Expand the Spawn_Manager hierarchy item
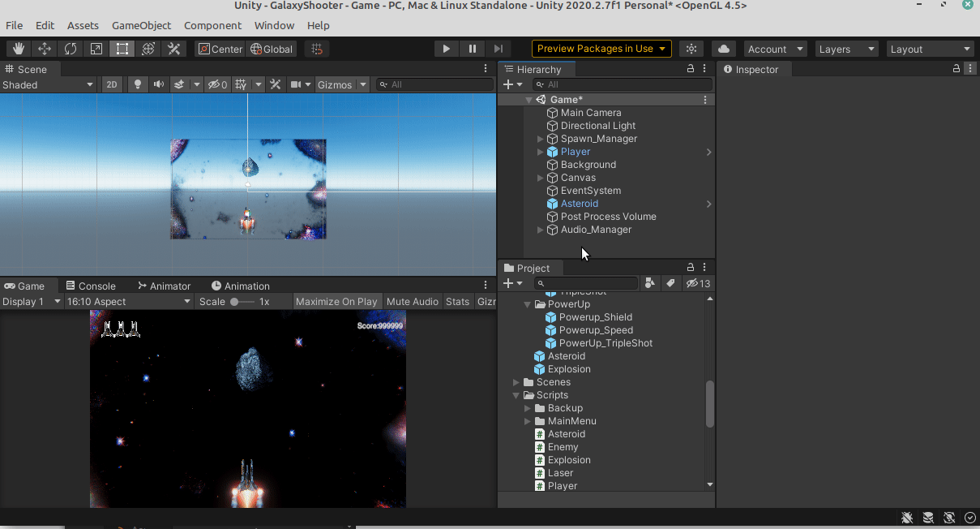The width and height of the screenshot is (980, 529). coord(541,139)
